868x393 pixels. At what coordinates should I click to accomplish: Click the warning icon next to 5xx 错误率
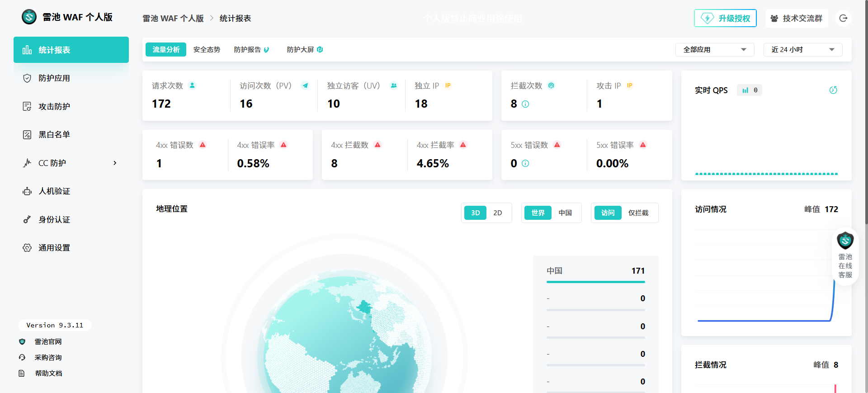pos(643,145)
